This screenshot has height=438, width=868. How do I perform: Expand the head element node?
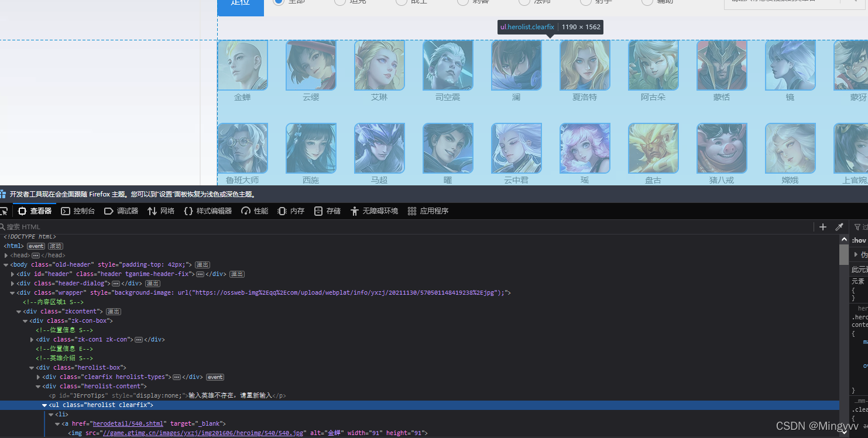click(6, 256)
